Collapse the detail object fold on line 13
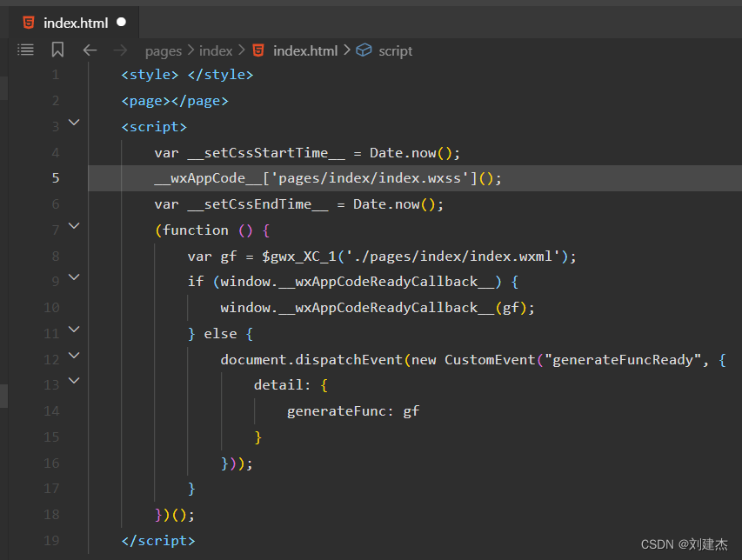The width and height of the screenshot is (742, 560). click(x=74, y=380)
